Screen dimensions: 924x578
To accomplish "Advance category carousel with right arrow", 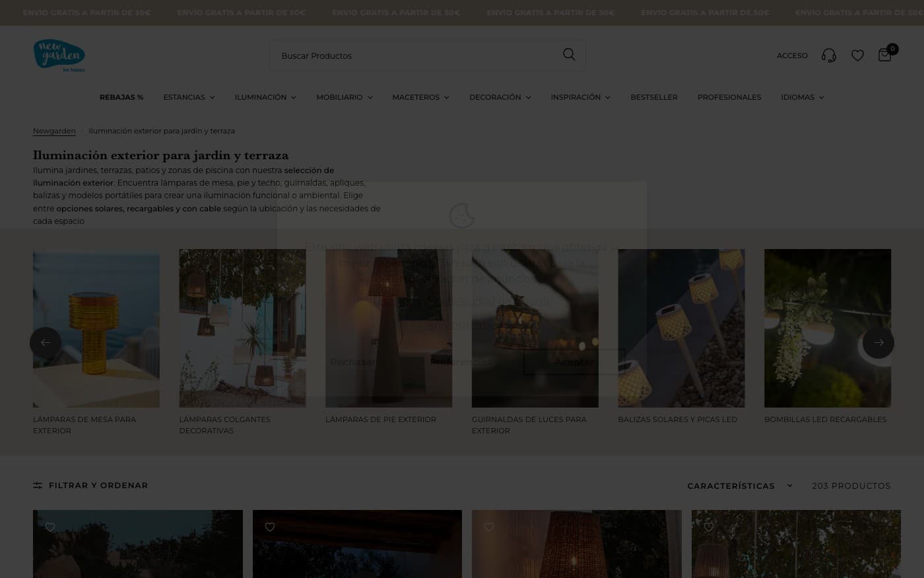I will pyautogui.click(x=878, y=343).
